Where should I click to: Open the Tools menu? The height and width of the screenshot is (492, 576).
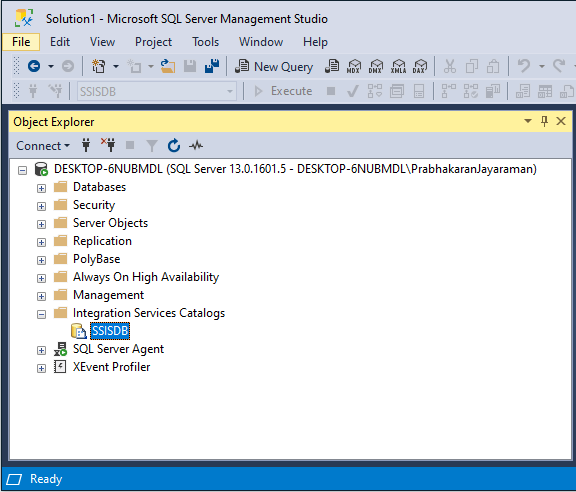[205, 42]
